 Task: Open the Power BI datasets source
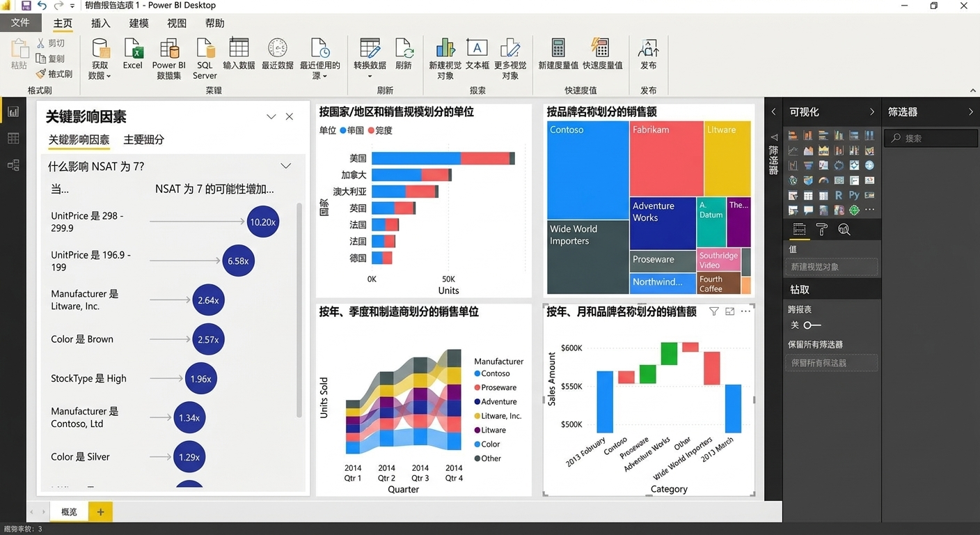pyautogui.click(x=169, y=59)
